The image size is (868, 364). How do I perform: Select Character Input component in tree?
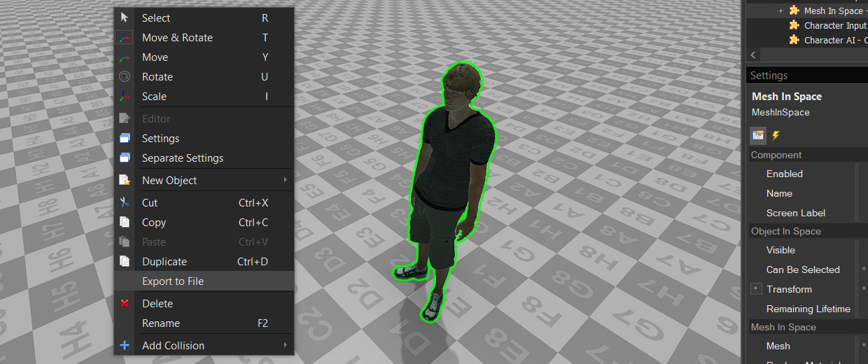[x=834, y=25]
